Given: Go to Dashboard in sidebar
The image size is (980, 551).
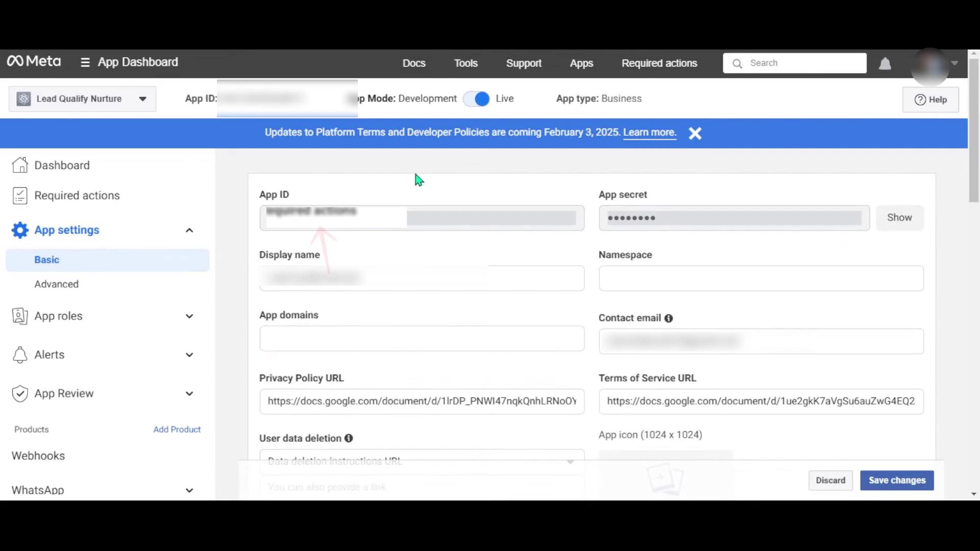Looking at the screenshot, I should [x=62, y=165].
